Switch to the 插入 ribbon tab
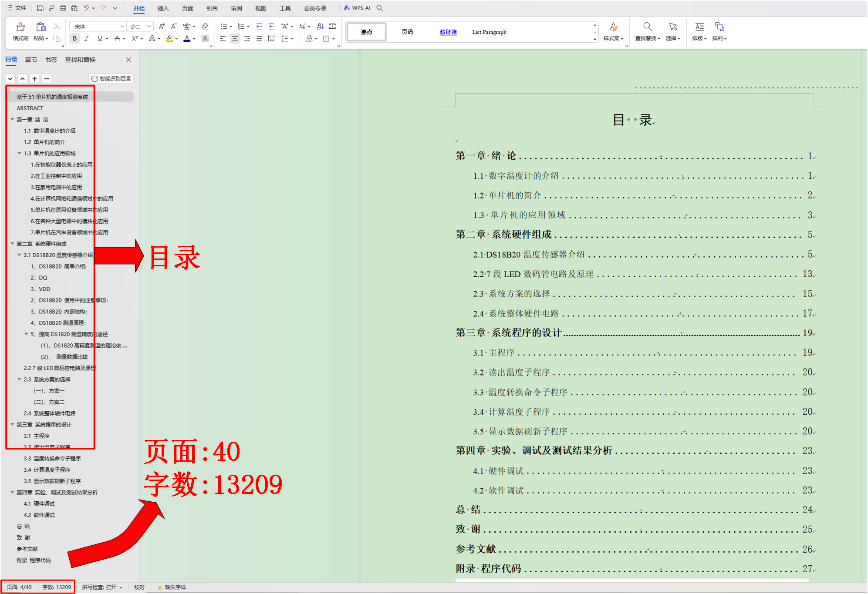 [163, 8]
